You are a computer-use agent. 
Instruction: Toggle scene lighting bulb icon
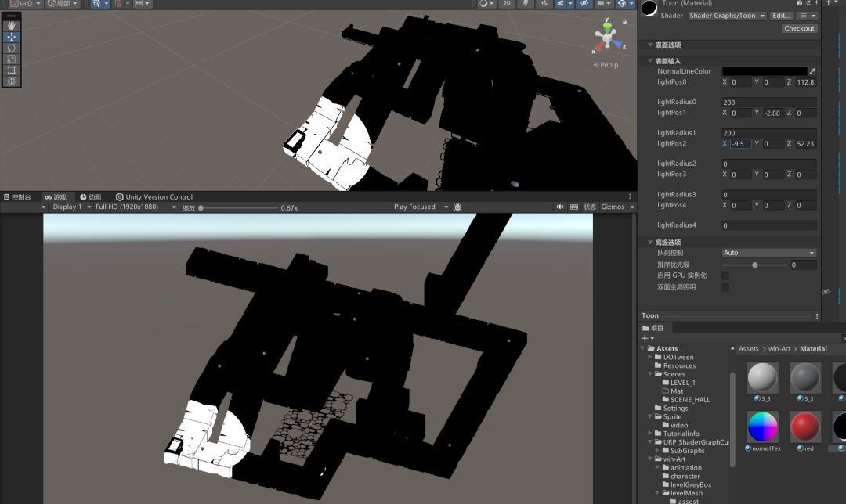pyautogui.click(x=525, y=3)
